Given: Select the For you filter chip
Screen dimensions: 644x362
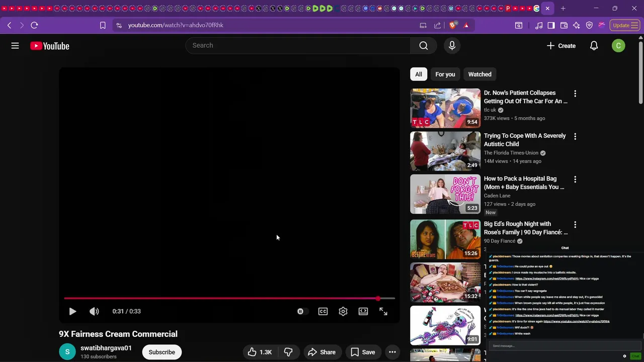Looking at the screenshot, I should [445, 74].
